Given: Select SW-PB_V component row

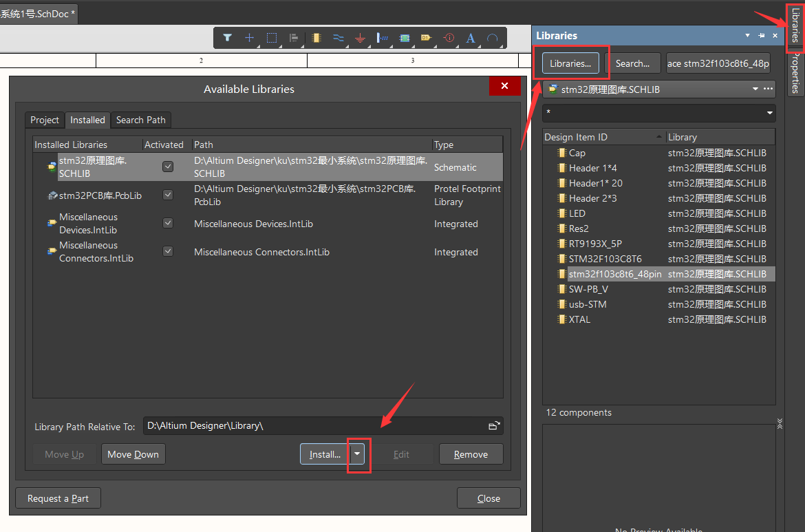Looking at the screenshot, I should coord(658,288).
